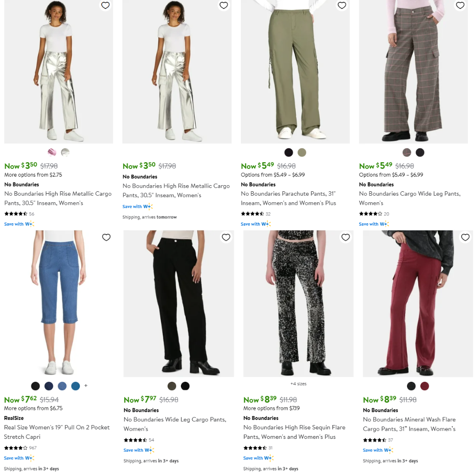Viewport: 476px width, 476px height.
Task: Select pink metallic color swatch
Action: [x=52, y=152]
